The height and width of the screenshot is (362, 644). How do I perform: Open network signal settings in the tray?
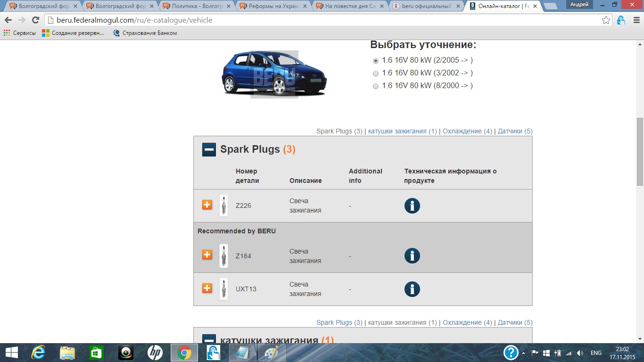click(569, 353)
